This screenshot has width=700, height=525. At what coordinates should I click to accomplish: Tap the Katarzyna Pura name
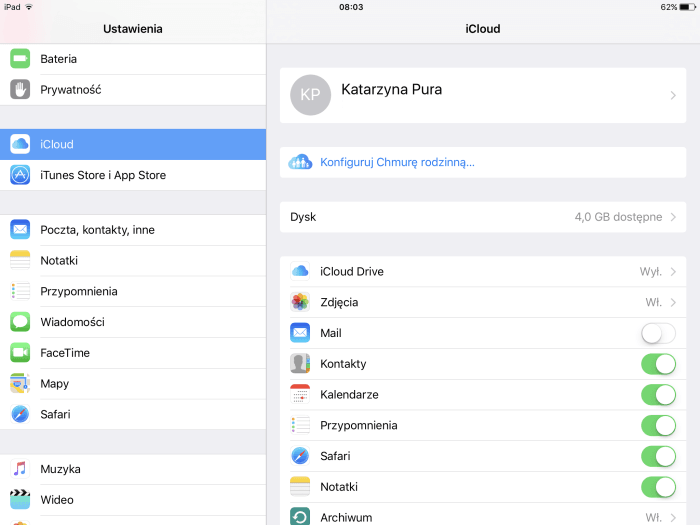(x=392, y=89)
